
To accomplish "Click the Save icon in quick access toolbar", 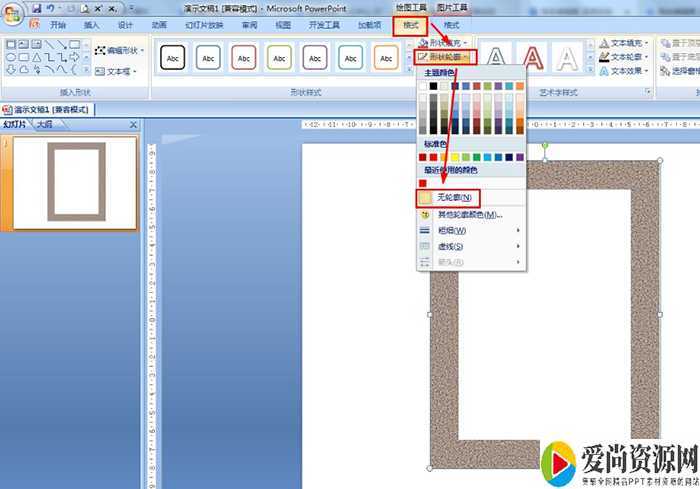I will pos(36,8).
